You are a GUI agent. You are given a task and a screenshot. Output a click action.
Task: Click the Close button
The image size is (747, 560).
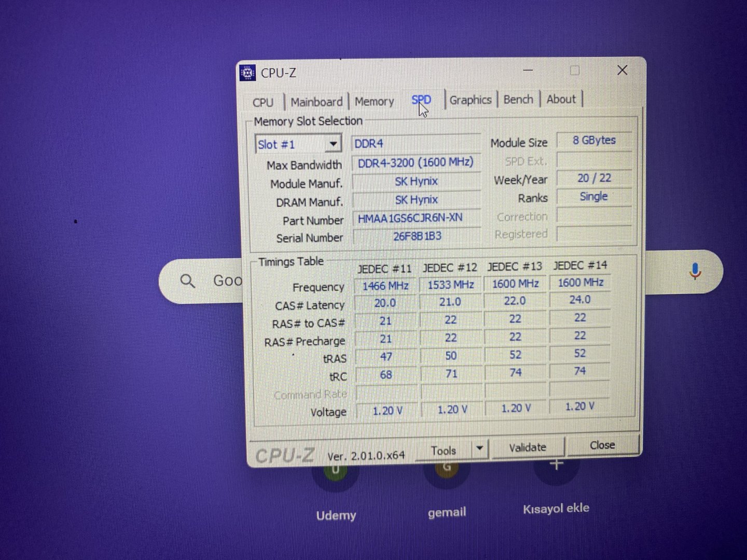pos(602,445)
